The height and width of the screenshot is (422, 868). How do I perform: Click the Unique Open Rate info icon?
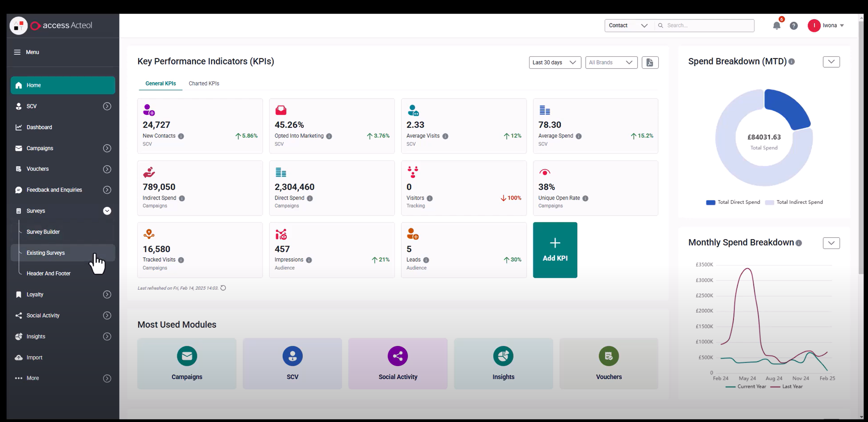click(x=585, y=198)
